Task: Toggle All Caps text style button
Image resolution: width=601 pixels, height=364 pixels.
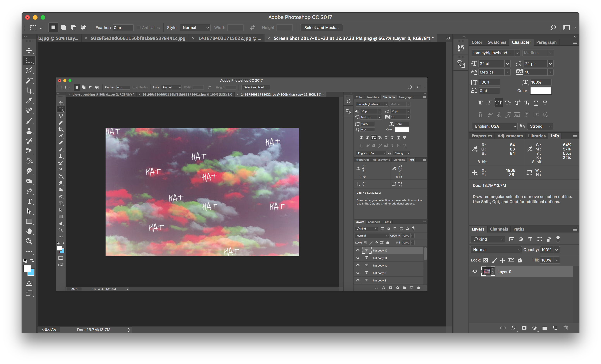Action: click(x=499, y=103)
